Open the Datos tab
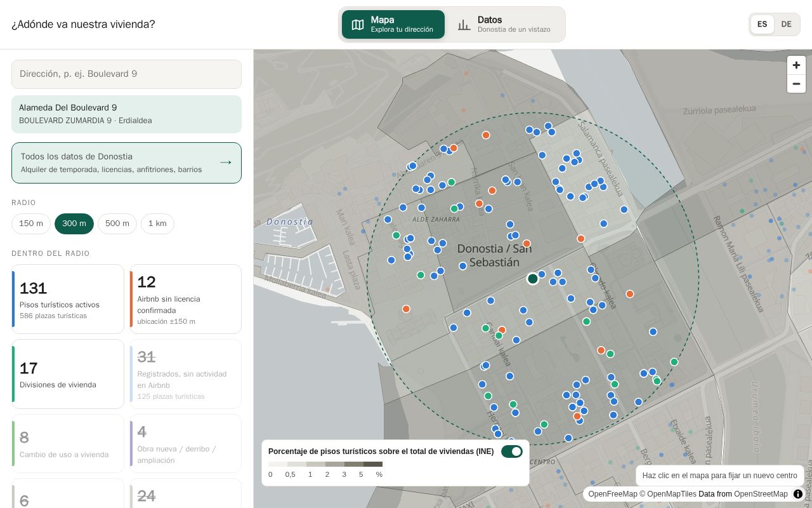The height and width of the screenshot is (508, 812). tap(504, 24)
